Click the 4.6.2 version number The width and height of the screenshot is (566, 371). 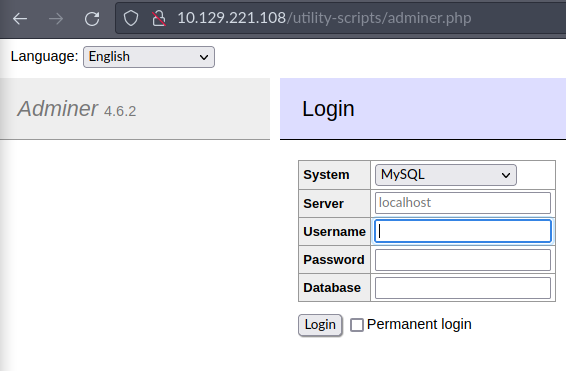click(x=120, y=111)
